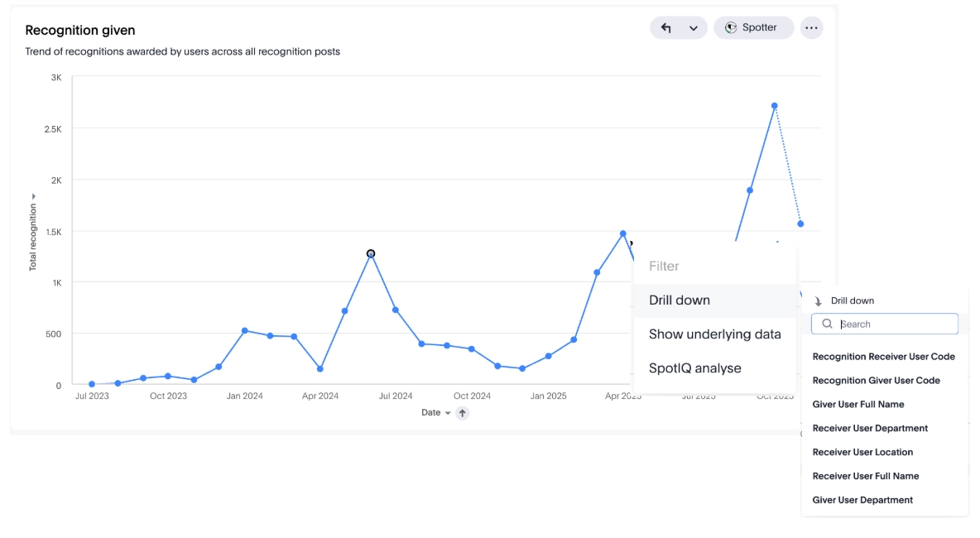Screen dimensions: 980x538
Task: Click the search magnifier in drill down panel
Action: [828, 324]
